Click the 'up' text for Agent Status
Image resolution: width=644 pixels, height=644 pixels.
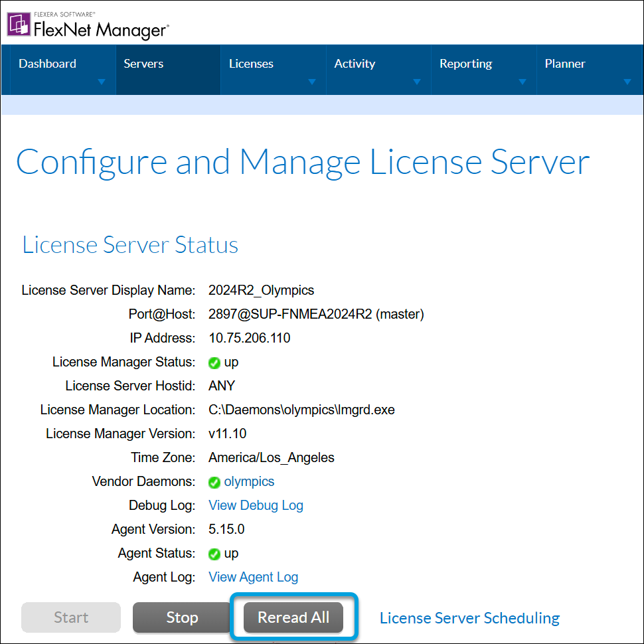coord(231,554)
